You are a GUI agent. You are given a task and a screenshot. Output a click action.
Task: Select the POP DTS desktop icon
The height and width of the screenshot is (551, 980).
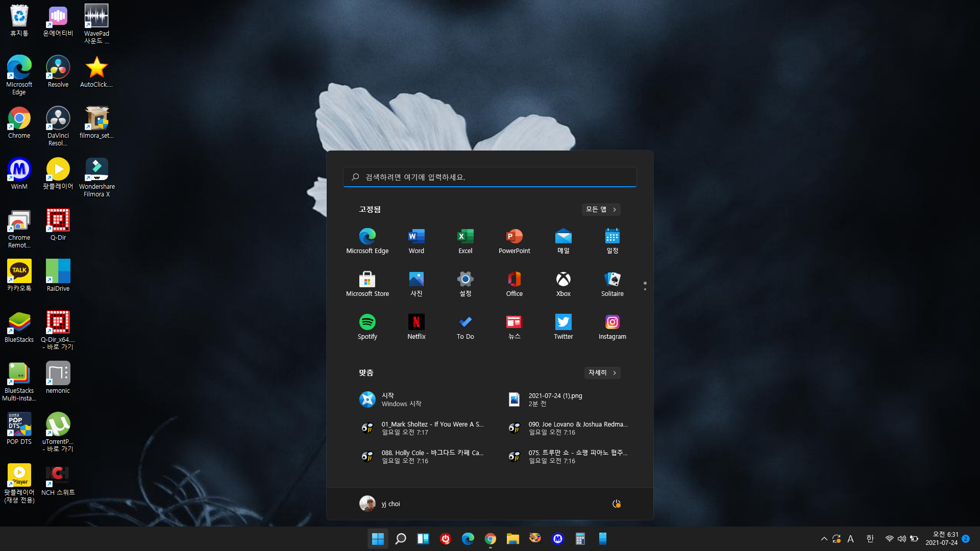pos(19,429)
